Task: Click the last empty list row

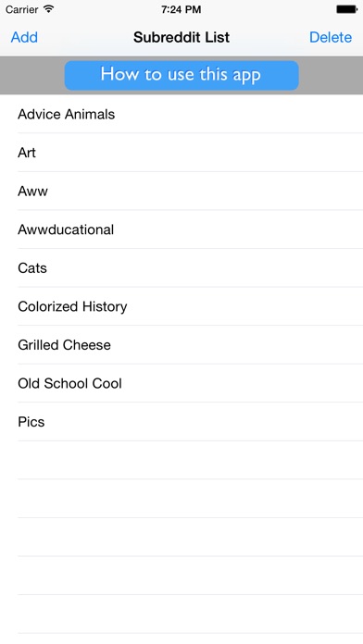Action: coord(181,614)
